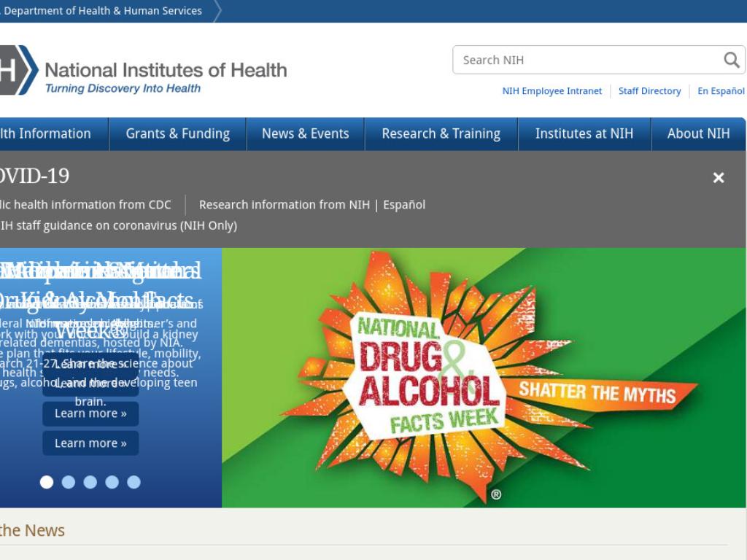Select fifth carousel slide dot
Screen dimensions: 747x560
(134, 482)
